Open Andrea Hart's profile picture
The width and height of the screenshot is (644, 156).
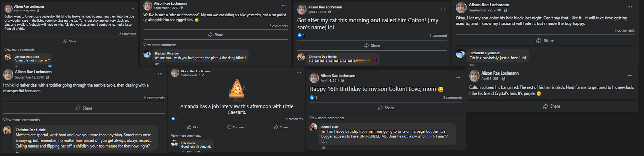pos(313,127)
